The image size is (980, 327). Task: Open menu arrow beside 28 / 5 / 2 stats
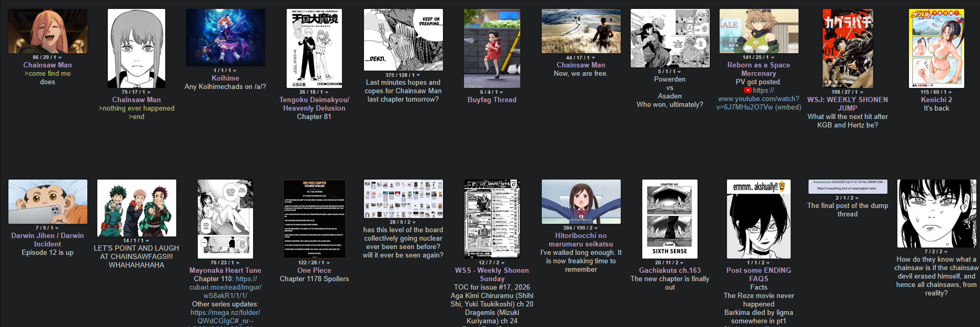pyautogui.click(x=415, y=222)
